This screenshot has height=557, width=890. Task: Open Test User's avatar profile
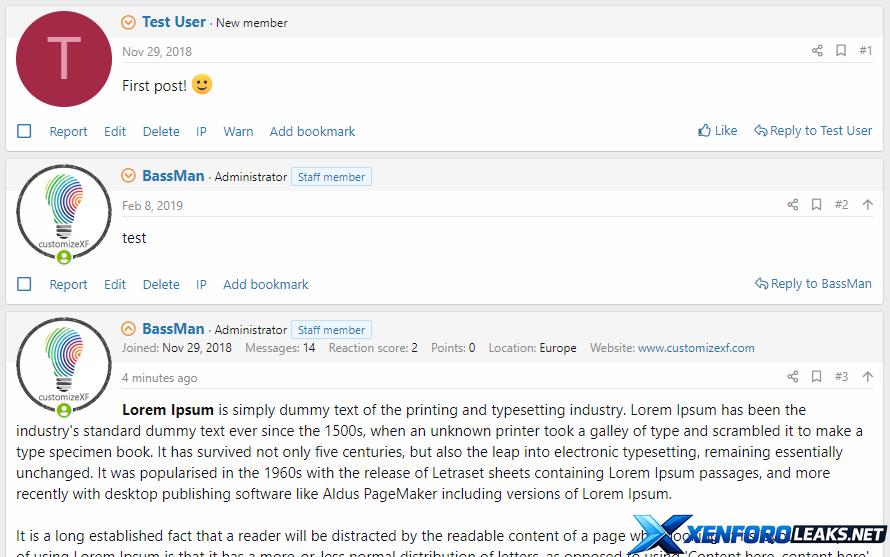point(64,59)
